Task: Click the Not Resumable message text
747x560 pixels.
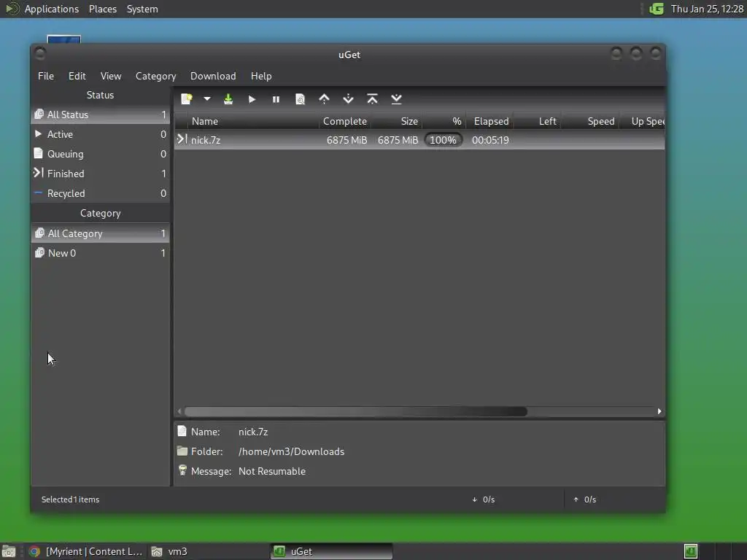Action: [x=272, y=472]
